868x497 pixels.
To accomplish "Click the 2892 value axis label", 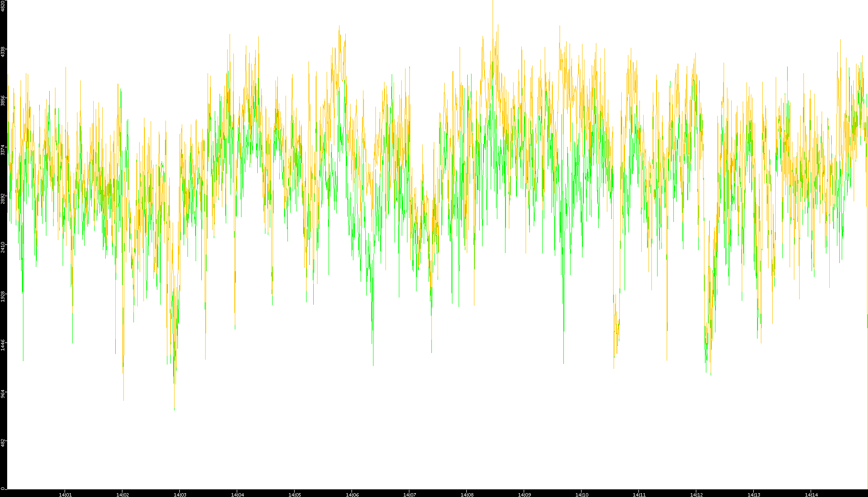I will [3, 199].
